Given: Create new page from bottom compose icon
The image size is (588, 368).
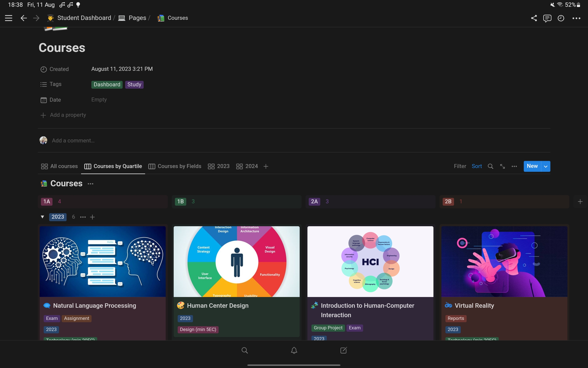Looking at the screenshot, I should click(343, 350).
